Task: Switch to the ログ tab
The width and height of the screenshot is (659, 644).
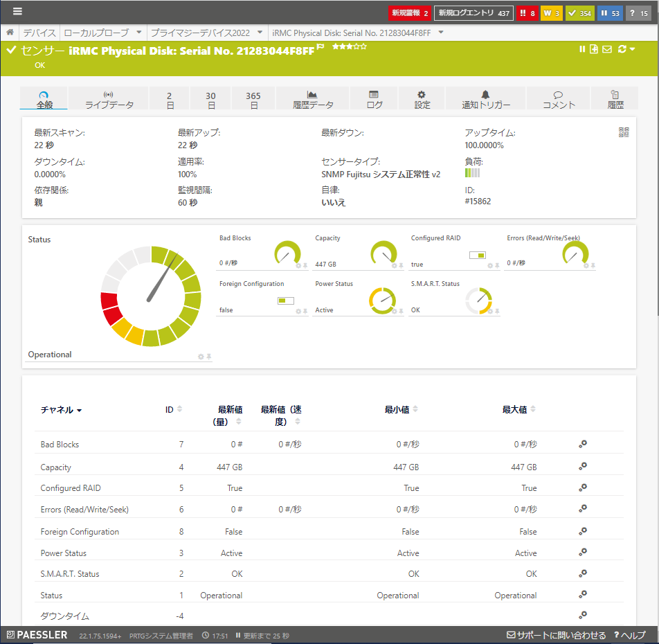Action: (x=374, y=99)
